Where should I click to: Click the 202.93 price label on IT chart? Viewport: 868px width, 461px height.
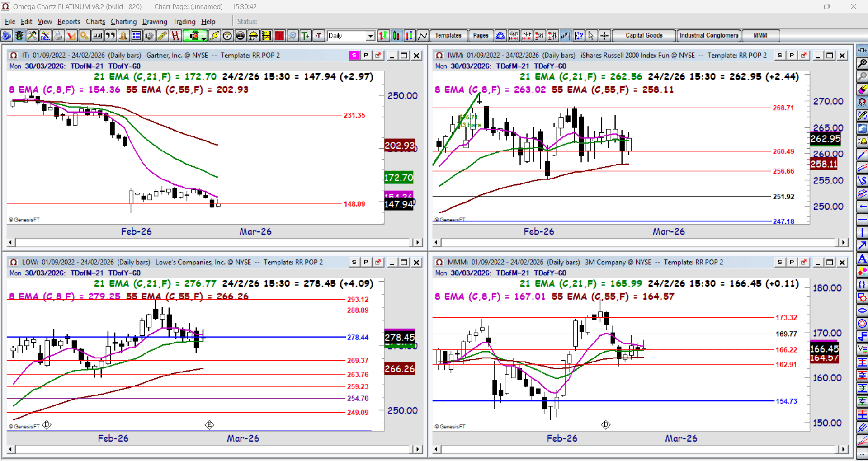pos(400,146)
